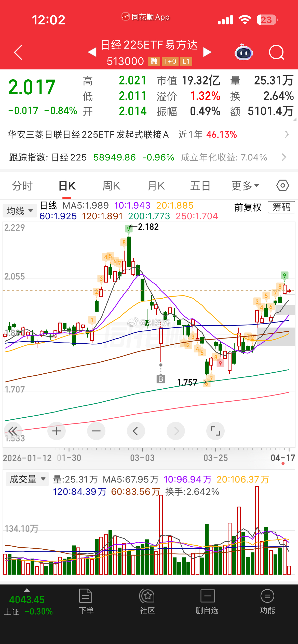This screenshot has width=298, height=644.
Task: Open 更多 period dropdown
Action: (x=245, y=186)
